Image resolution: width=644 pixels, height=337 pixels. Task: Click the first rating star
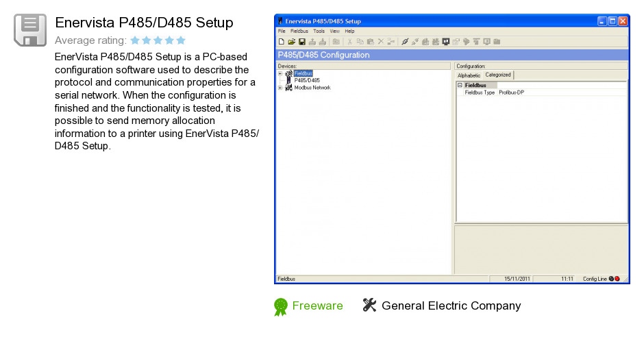[x=135, y=40]
